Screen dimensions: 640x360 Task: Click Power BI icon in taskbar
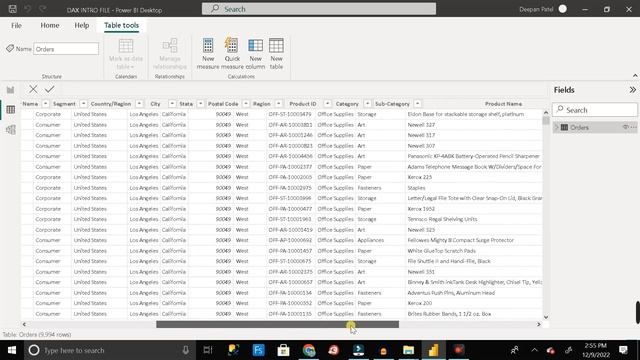pyautogui.click(x=433, y=350)
